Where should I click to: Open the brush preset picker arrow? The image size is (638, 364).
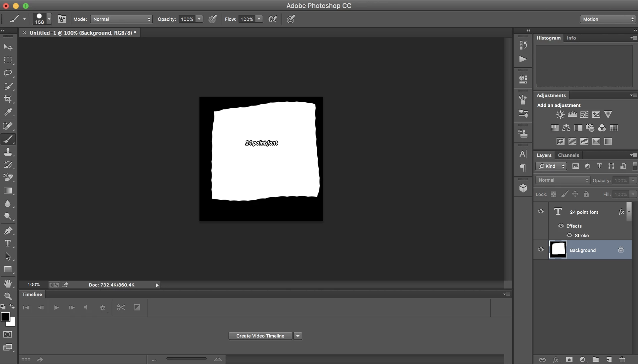tap(49, 19)
